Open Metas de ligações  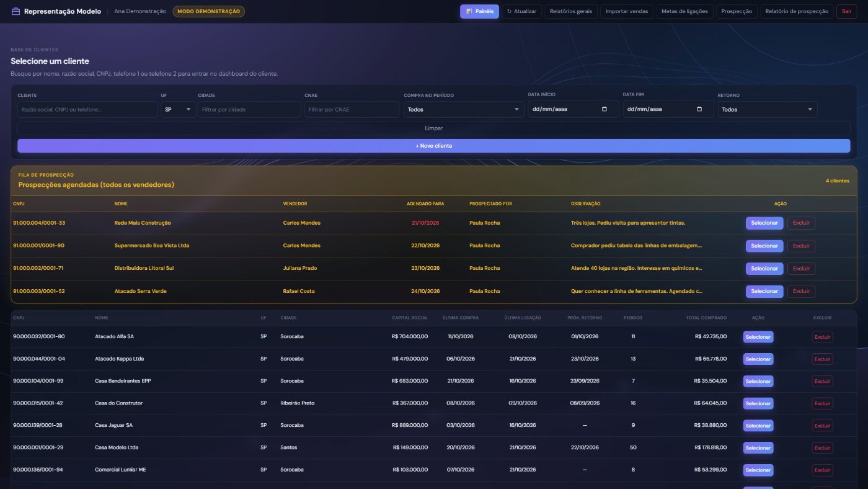684,11
